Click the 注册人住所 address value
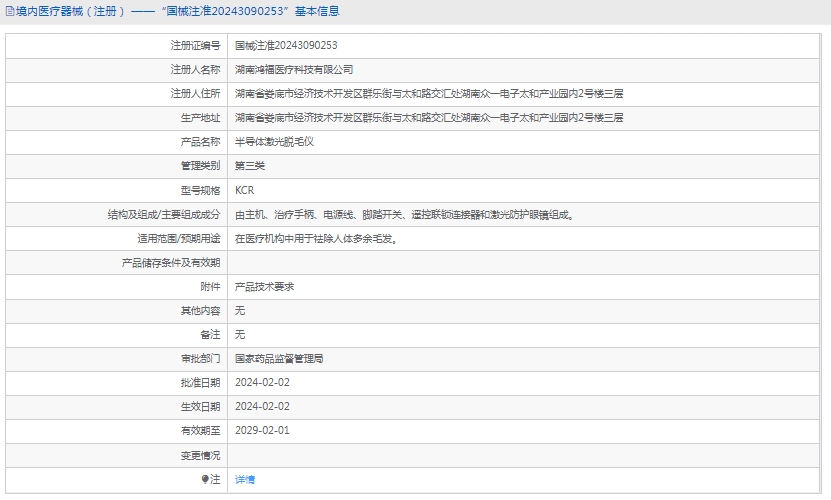Viewport: 831px width, 500px height. [x=429, y=94]
